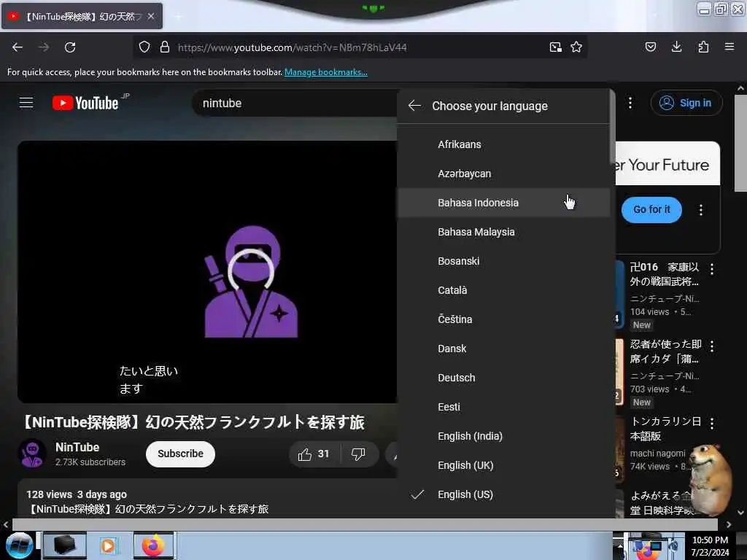This screenshot has height=560, width=747.
Task: Open options for トンカラリン日本語版 video
Action: [x=712, y=423]
